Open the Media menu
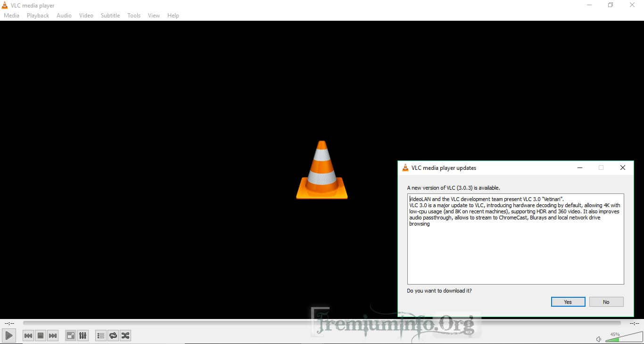Image resolution: width=644 pixels, height=344 pixels. pos(11,16)
